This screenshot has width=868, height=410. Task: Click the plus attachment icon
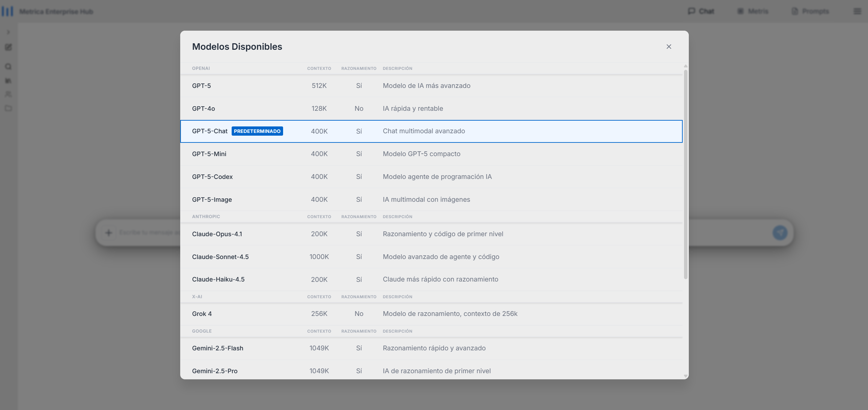(x=109, y=233)
